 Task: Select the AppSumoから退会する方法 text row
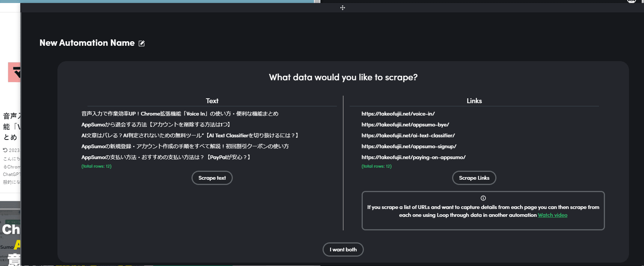tap(156, 125)
